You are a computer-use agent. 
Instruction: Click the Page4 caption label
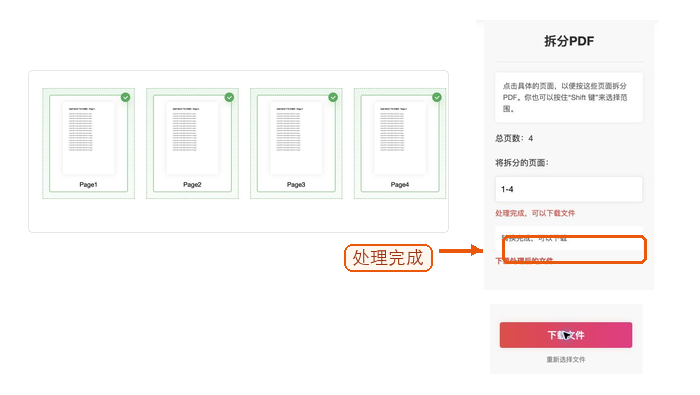[400, 184]
